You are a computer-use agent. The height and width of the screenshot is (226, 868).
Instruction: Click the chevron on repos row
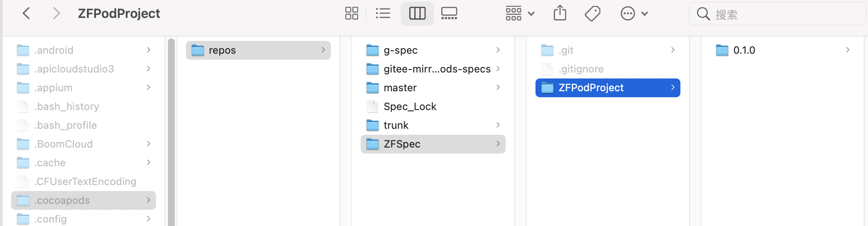pos(323,50)
